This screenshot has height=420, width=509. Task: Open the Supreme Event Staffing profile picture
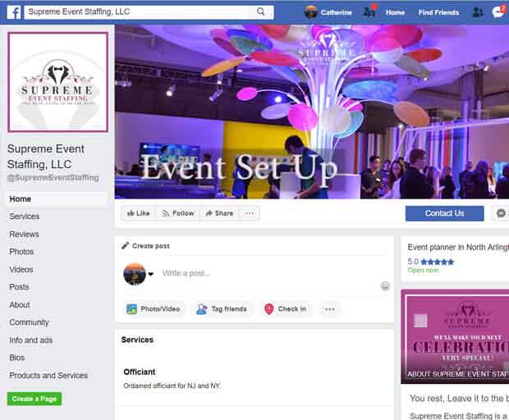pos(58,82)
